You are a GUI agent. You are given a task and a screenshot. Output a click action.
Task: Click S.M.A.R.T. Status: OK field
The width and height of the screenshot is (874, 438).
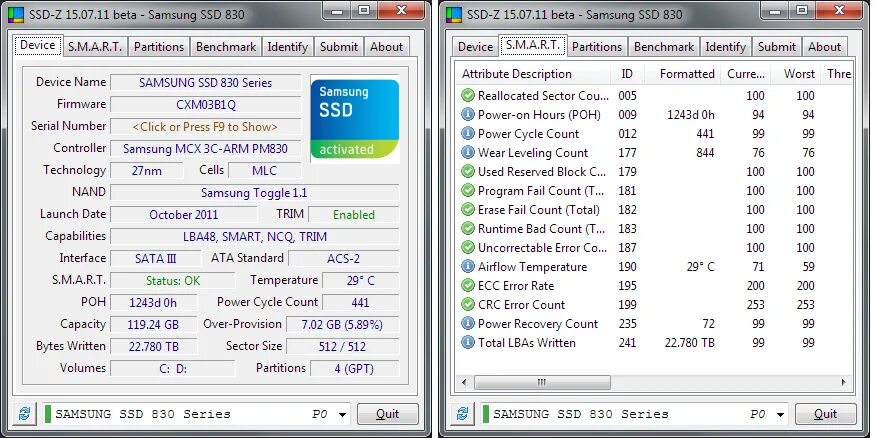pos(173,281)
